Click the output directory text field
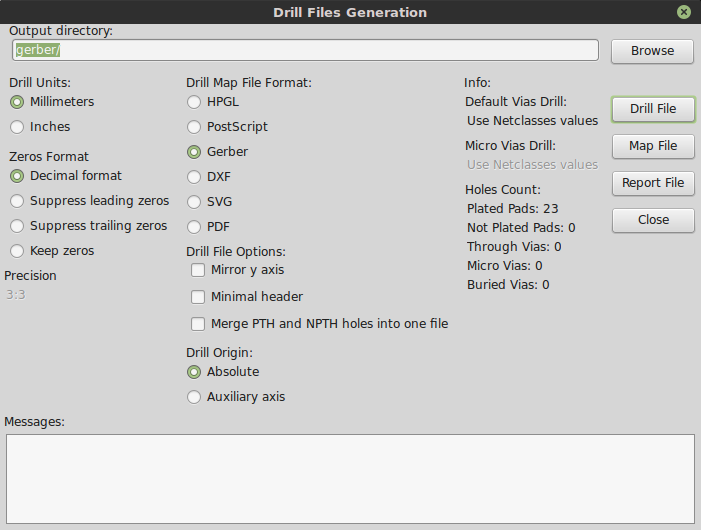 tap(304, 50)
